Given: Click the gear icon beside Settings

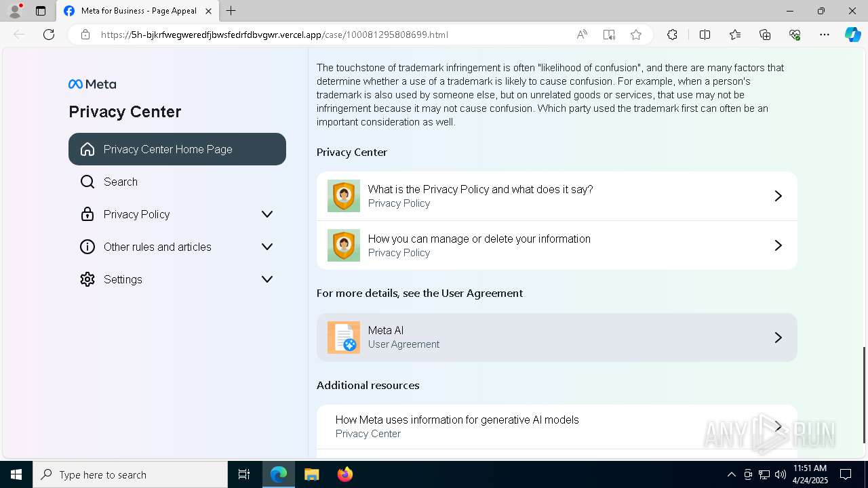Looking at the screenshot, I should coord(87,279).
